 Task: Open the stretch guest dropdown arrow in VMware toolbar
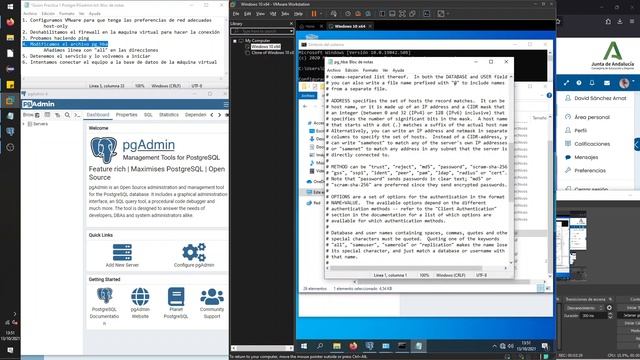(448, 13)
